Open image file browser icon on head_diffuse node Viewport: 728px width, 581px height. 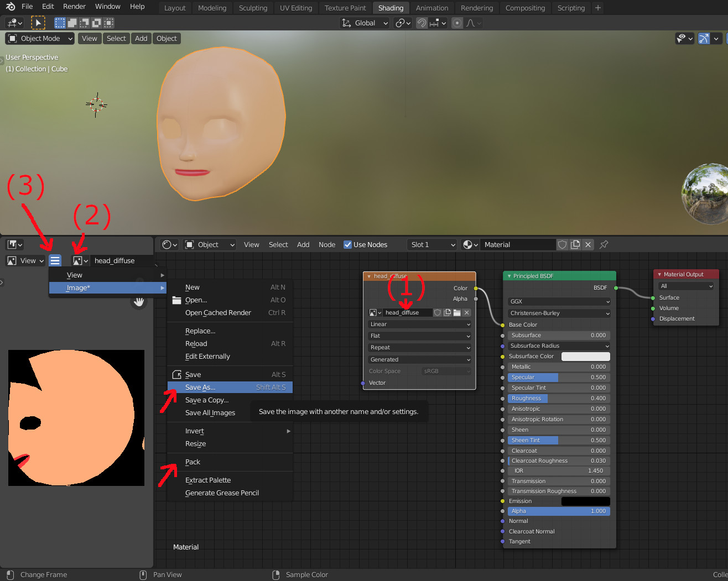pyautogui.click(x=457, y=312)
